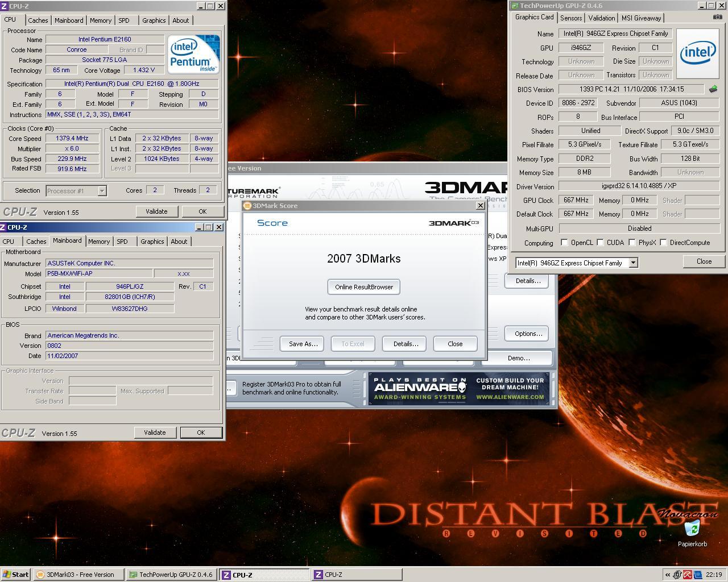Click the P5B-MX/WiFi-AP model field
Viewport: 728px width, 582px height.
(x=99, y=273)
